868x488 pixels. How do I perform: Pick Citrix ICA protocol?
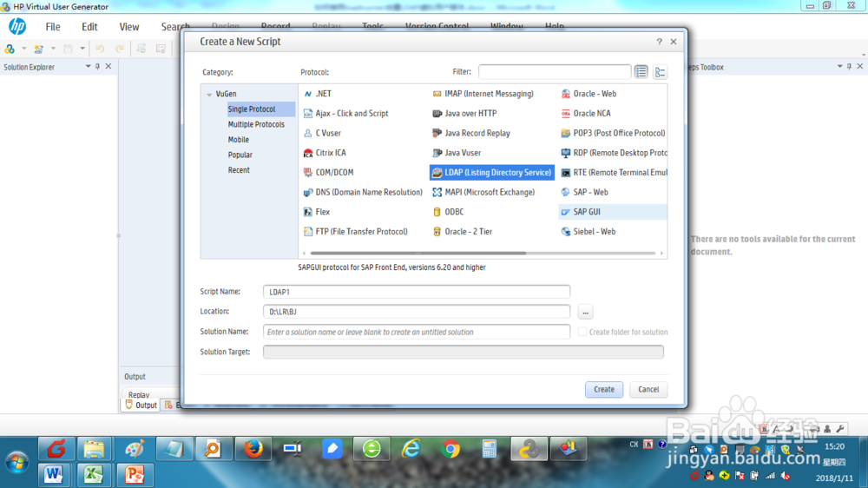tap(325, 153)
